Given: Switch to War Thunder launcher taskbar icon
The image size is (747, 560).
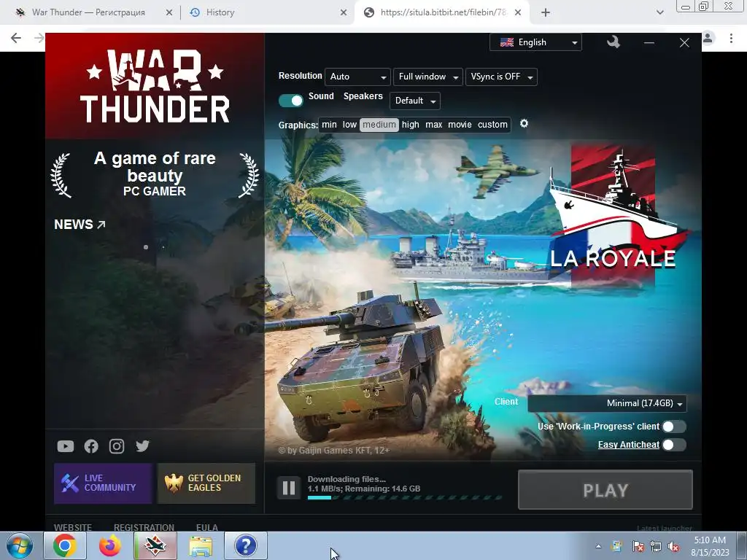Looking at the screenshot, I should tap(155, 545).
